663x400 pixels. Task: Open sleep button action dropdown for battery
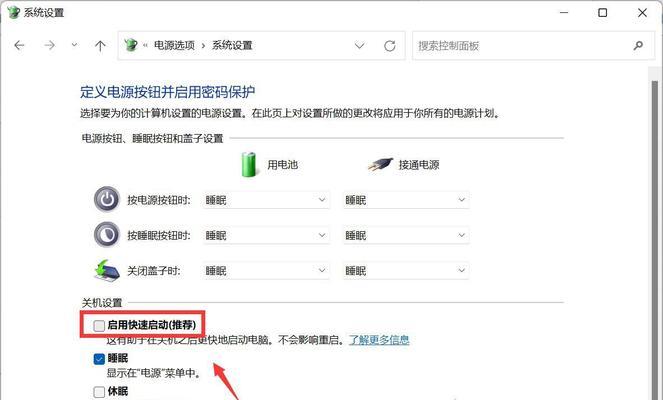point(266,235)
